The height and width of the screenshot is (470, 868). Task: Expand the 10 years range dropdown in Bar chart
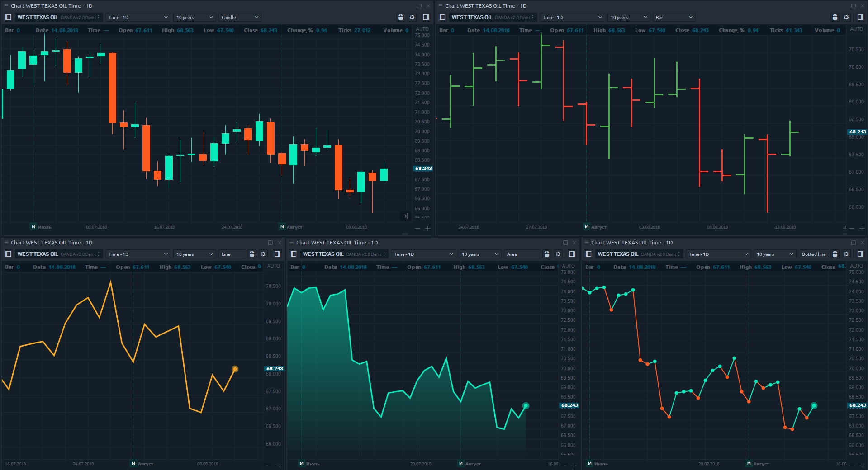point(628,17)
